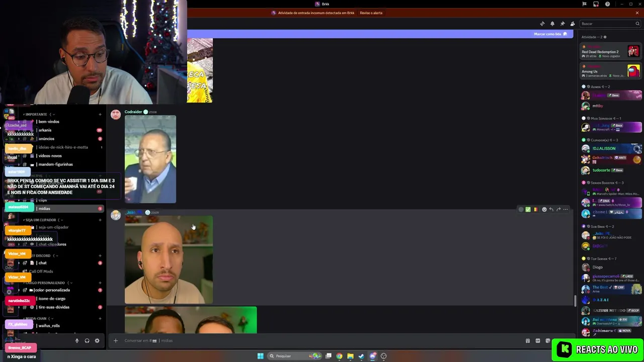Open the bald man image attachment
The image size is (644, 362).
169,260
